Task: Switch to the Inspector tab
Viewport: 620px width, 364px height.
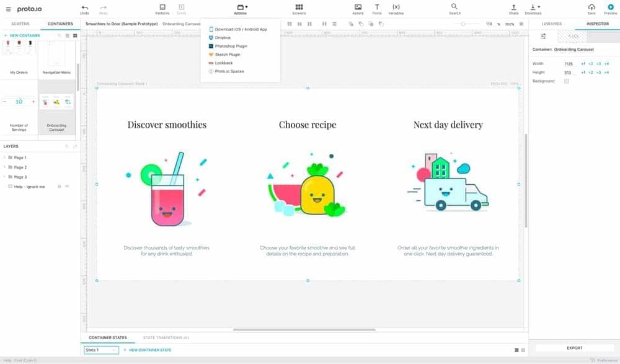Action: point(598,24)
